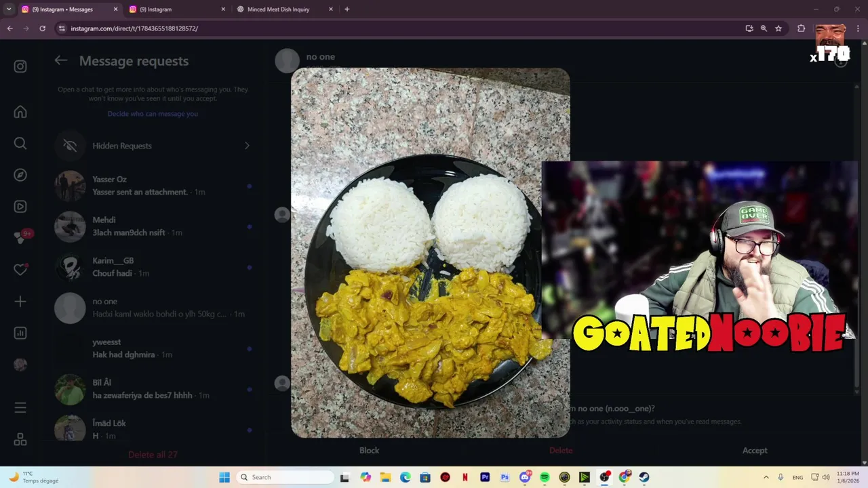This screenshot has height=488, width=868.
Task: Open Netflix from the taskbar
Action: click(465, 477)
